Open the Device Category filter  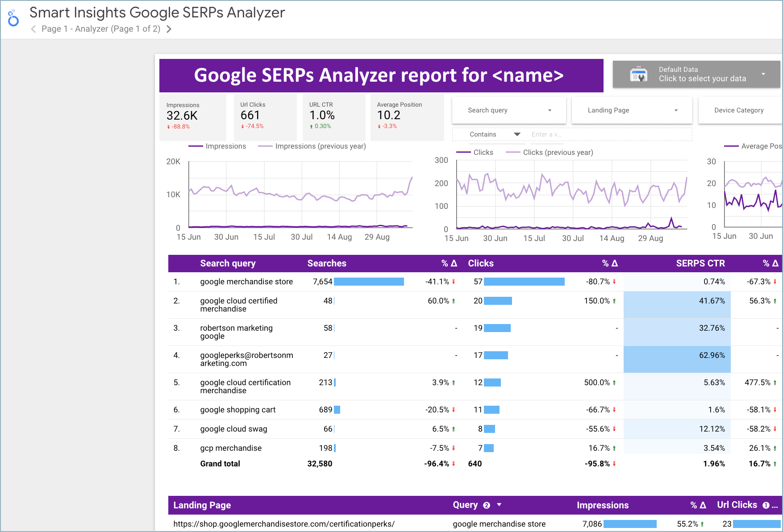(x=739, y=110)
